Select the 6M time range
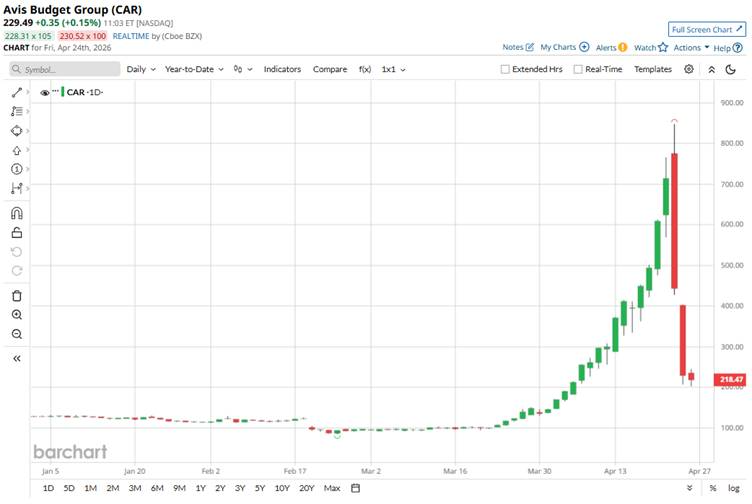The image size is (752, 504). coord(157,488)
